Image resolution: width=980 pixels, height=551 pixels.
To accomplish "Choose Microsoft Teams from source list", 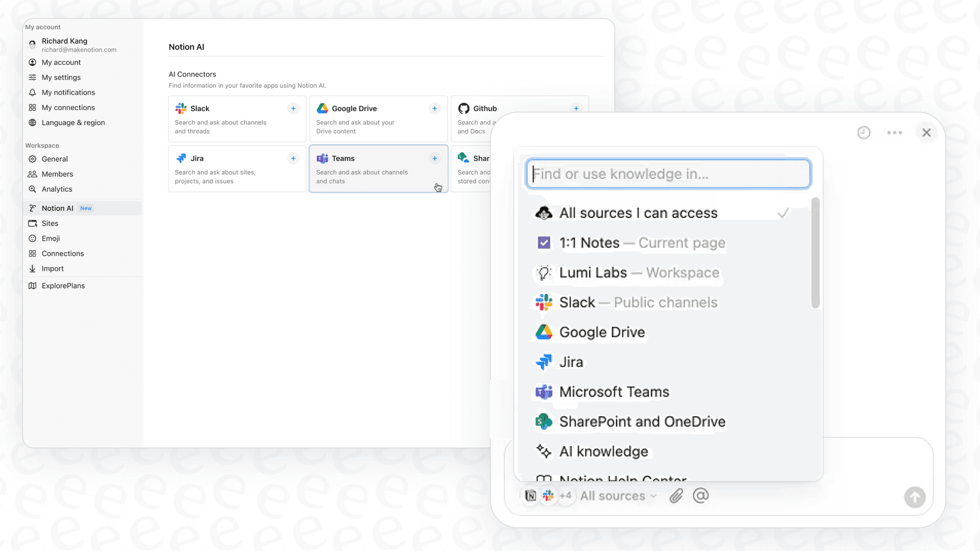I will [614, 392].
